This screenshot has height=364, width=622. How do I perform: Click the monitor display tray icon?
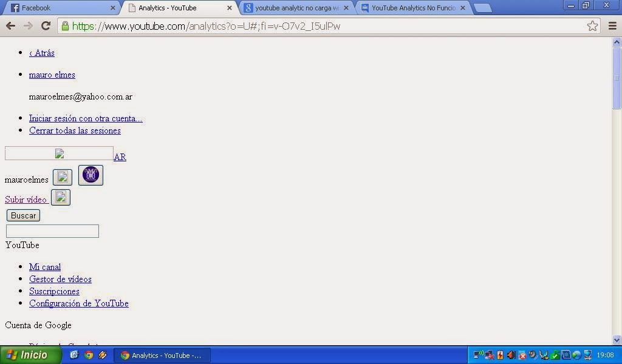point(588,355)
